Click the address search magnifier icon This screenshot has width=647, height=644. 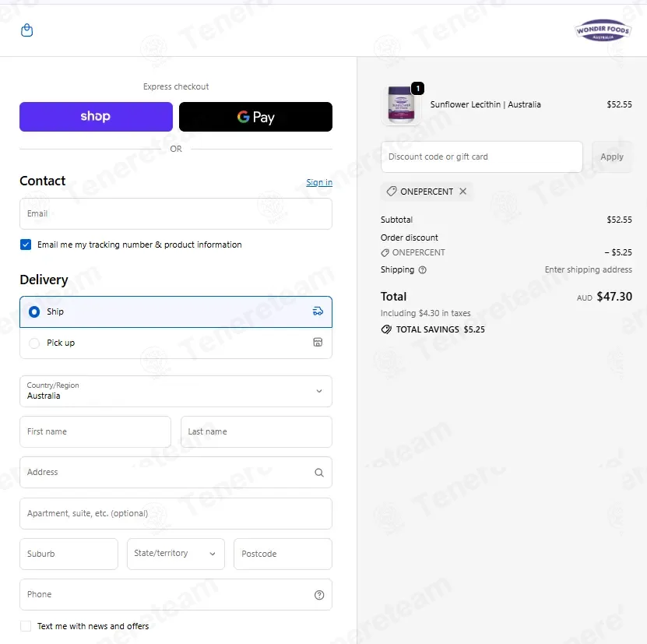point(319,473)
